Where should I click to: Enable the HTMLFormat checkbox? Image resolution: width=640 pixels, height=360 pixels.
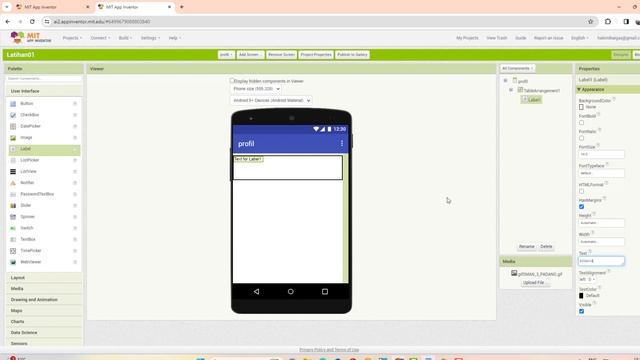[581, 191]
